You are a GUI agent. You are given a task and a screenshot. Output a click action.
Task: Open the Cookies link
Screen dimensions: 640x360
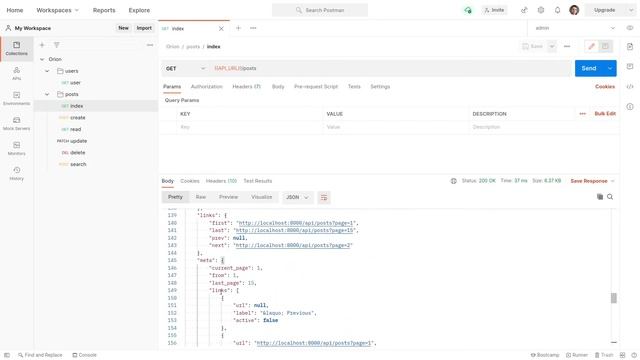tap(605, 87)
